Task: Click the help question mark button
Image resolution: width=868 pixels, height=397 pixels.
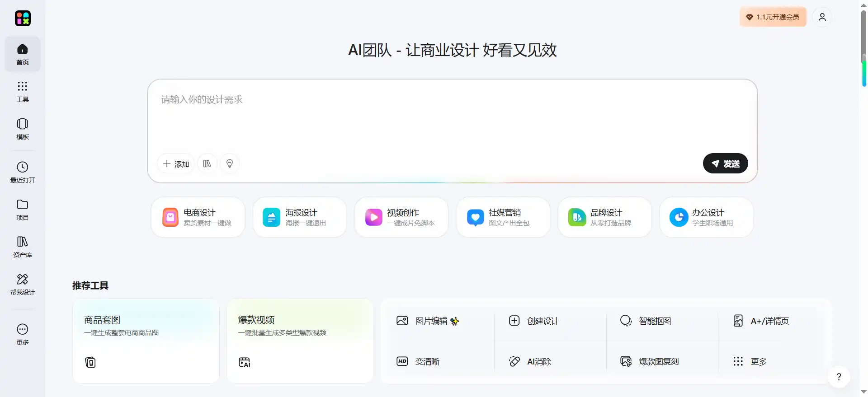Action: pos(839,377)
